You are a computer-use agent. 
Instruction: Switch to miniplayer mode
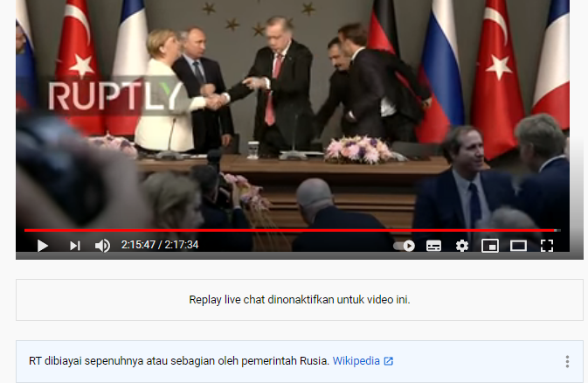point(490,246)
